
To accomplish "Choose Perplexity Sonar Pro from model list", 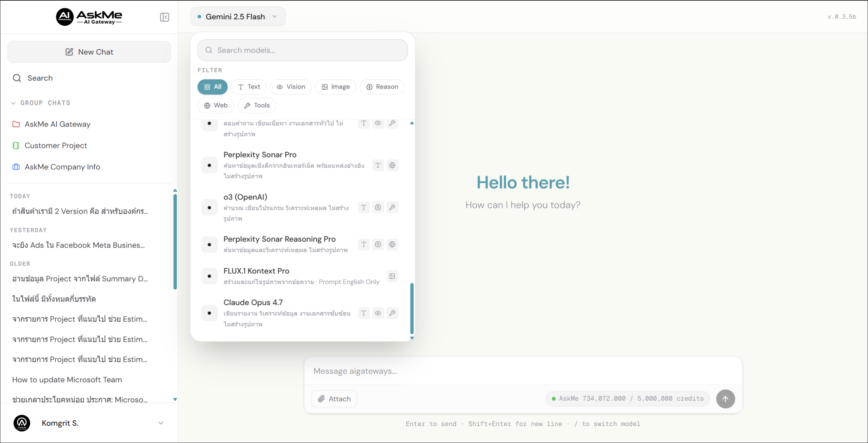I will click(300, 165).
